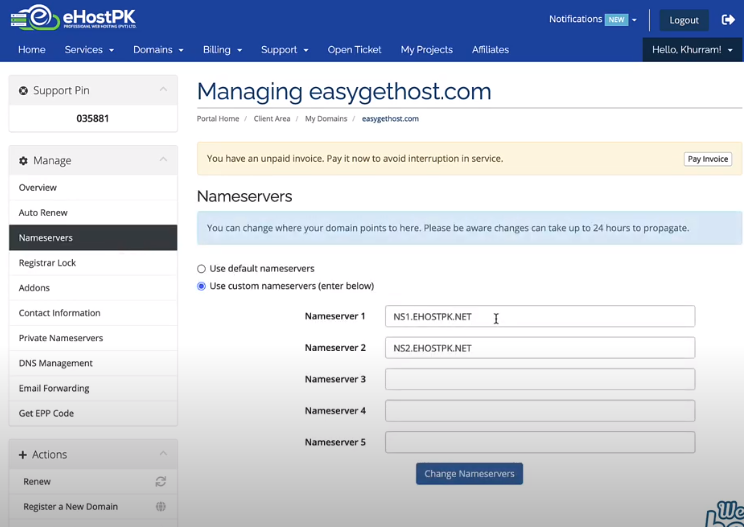The width and height of the screenshot is (744, 527).
Task: Click the NEW badge next to Notifications
Action: [616, 19]
